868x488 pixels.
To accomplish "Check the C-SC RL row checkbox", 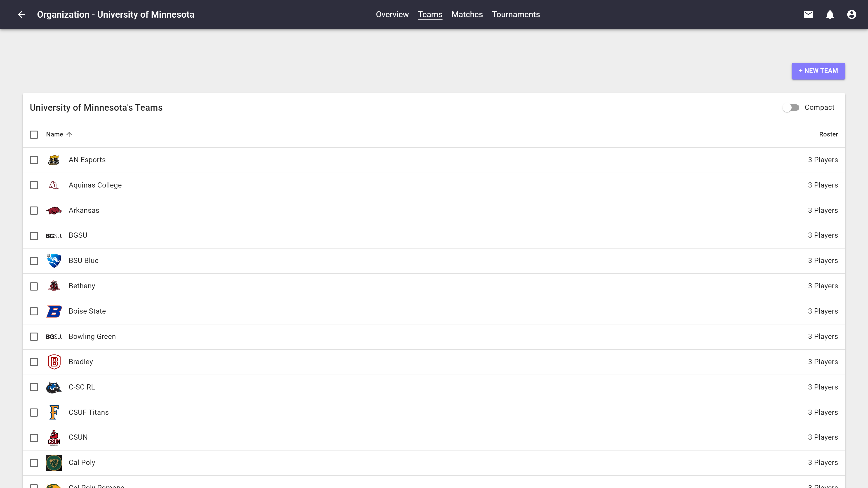I will 34,387.
